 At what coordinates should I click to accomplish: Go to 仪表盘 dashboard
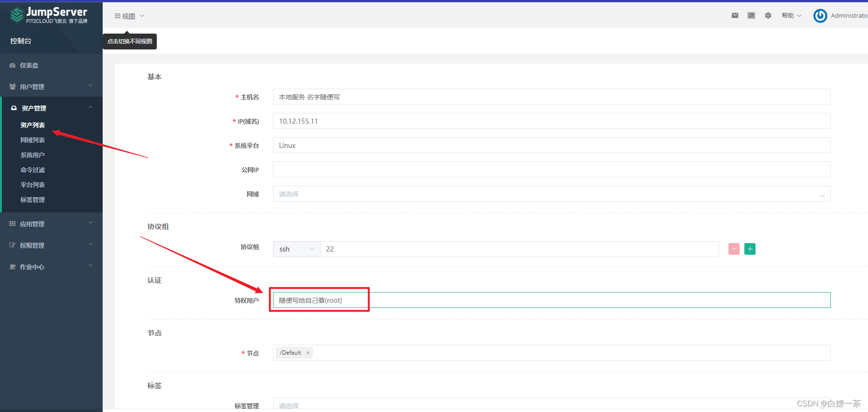[29, 65]
